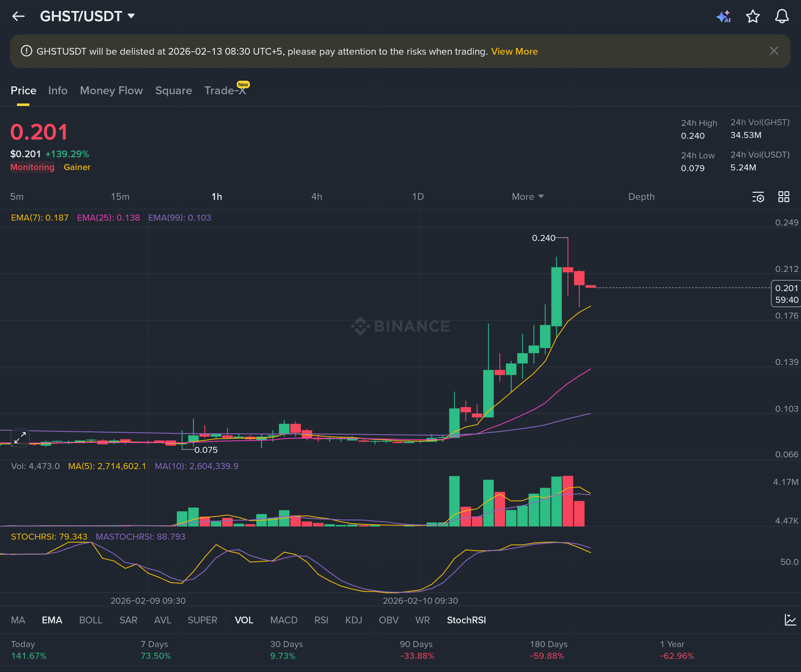
Task: Expand the GHST/USDT pair dropdown
Action: (131, 16)
